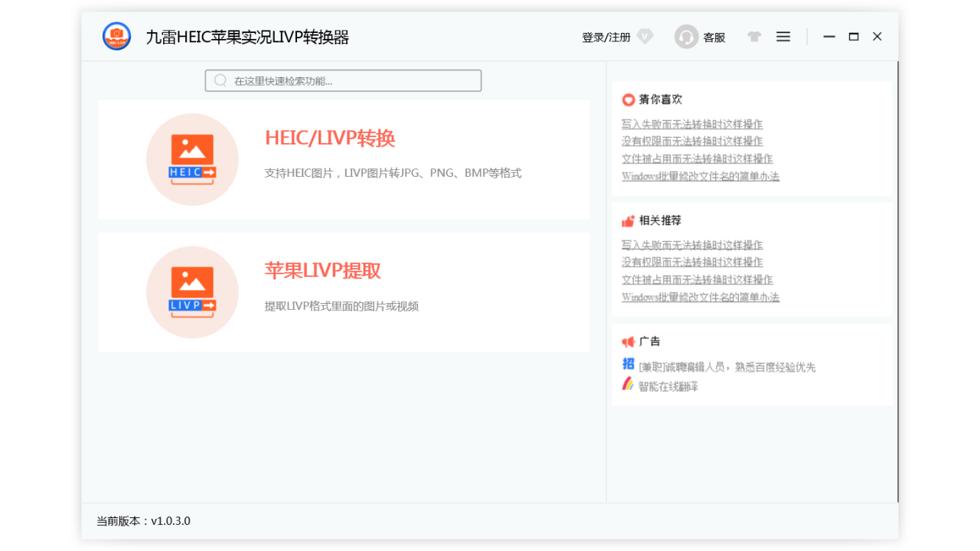The width and height of the screenshot is (980, 551).
Task: Select the 苹果LIVP提取 tool icon
Action: 192,292
